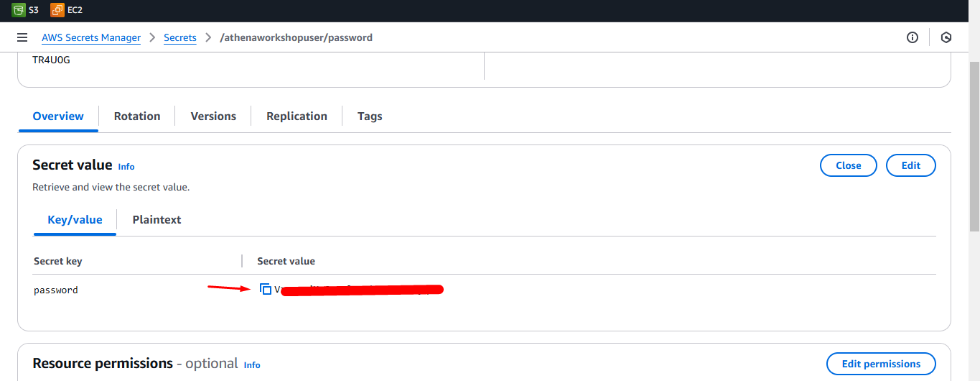This screenshot has width=980, height=381.
Task: Open Info link beside Secret value
Action: 126,167
